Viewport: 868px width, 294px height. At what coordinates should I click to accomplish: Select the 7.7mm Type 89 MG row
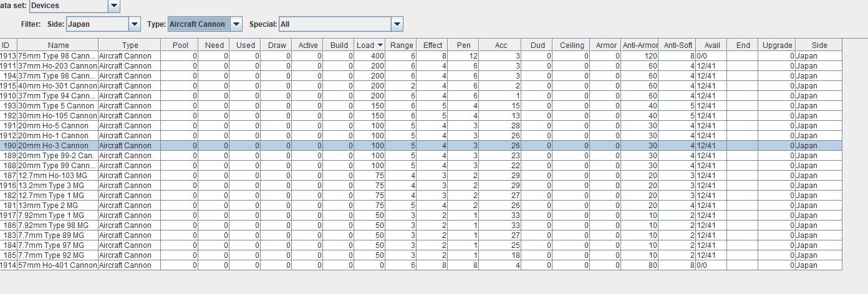pos(421,235)
